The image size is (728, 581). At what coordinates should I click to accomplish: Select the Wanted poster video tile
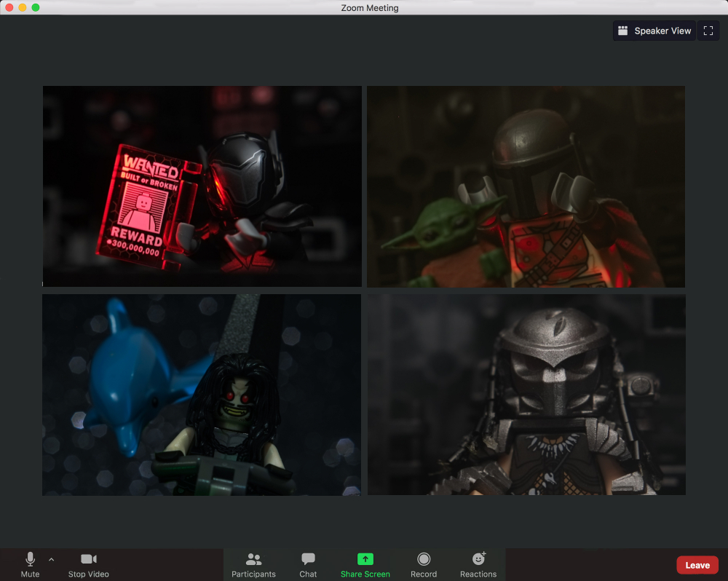click(x=202, y=186)
